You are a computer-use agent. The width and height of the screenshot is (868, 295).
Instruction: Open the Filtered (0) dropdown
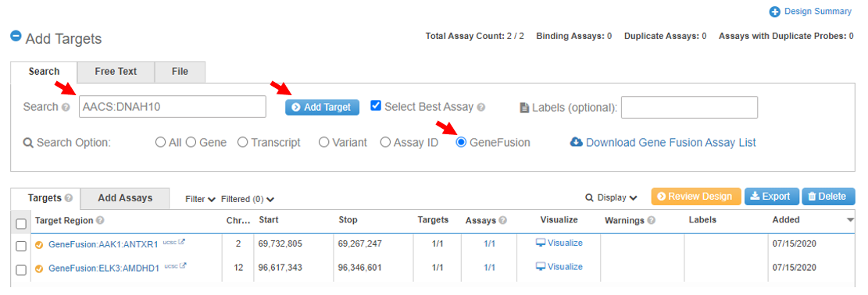(248, 199)
